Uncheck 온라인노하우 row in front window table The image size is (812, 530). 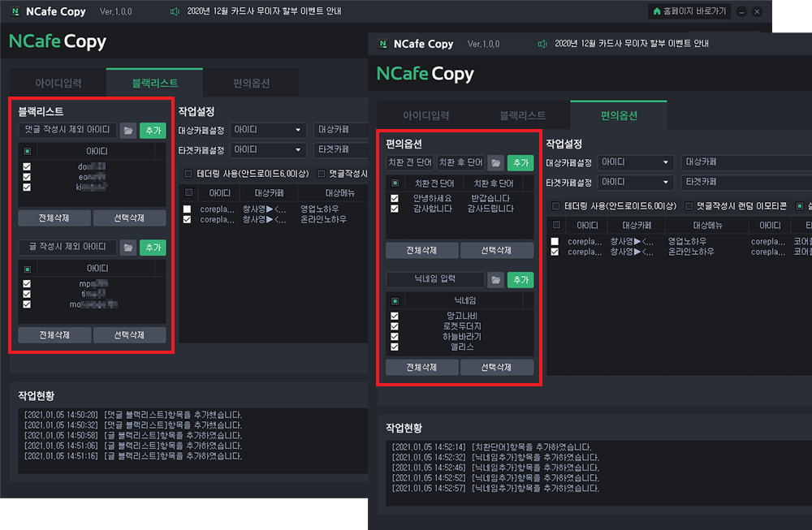point(555,252)
